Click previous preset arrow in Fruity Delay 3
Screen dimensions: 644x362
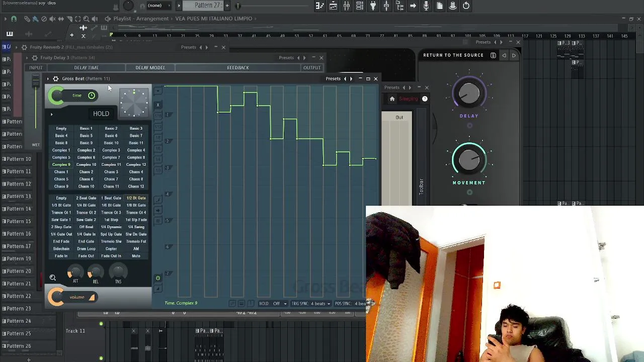click(x=298, y=58)
